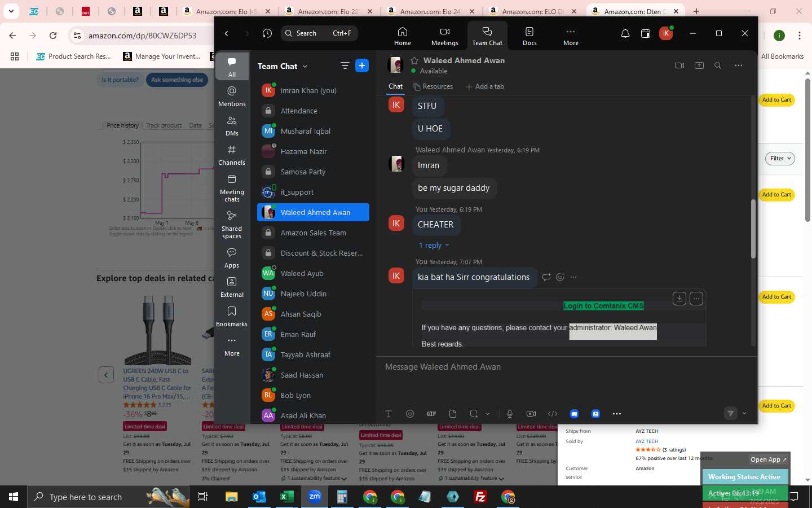Open the emoji picker in composer

tap(410, 414)
